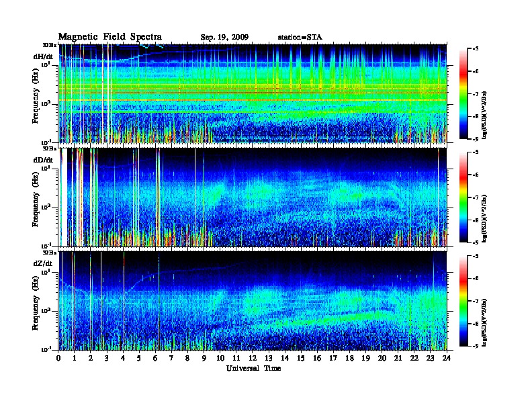
Task: Click the dD/dt panel label
Action: click(x=43, y=160)
